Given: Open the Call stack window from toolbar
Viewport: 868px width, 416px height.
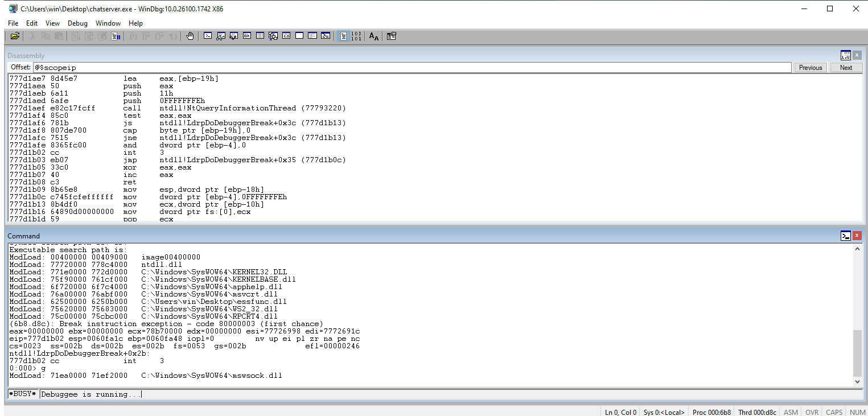Looking at the screenshot, I should [x=273, y=36].
